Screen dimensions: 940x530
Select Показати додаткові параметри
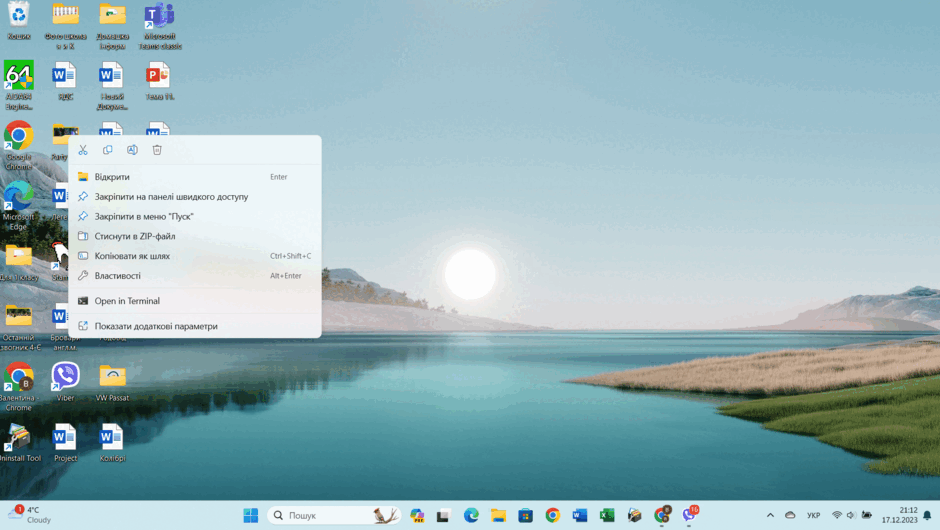(195, 326)
